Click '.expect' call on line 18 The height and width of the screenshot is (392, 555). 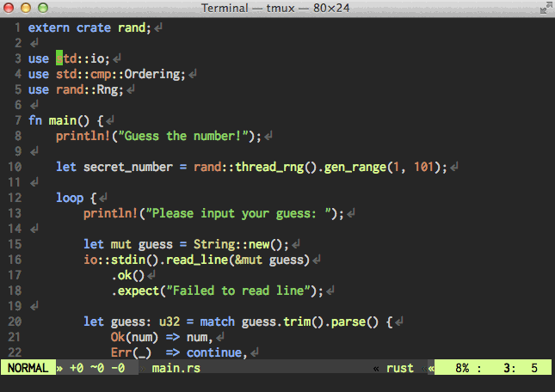(135, 291)
